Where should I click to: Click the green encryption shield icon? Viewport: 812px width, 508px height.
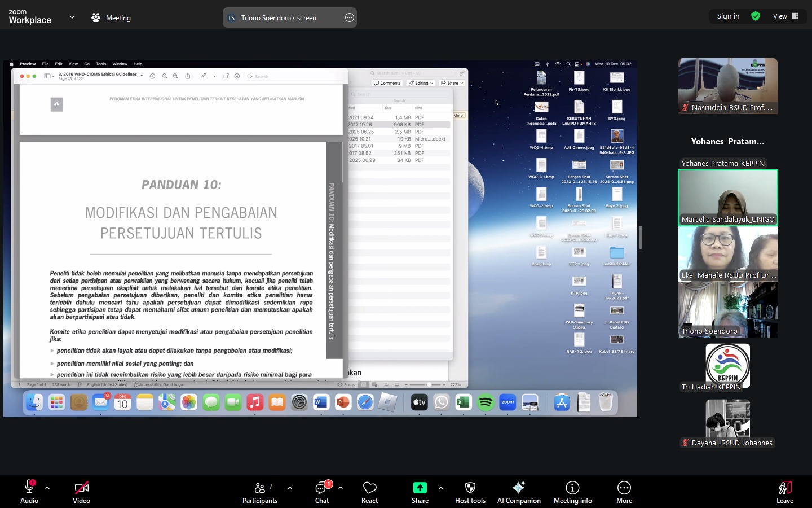[x=756, y=16]
